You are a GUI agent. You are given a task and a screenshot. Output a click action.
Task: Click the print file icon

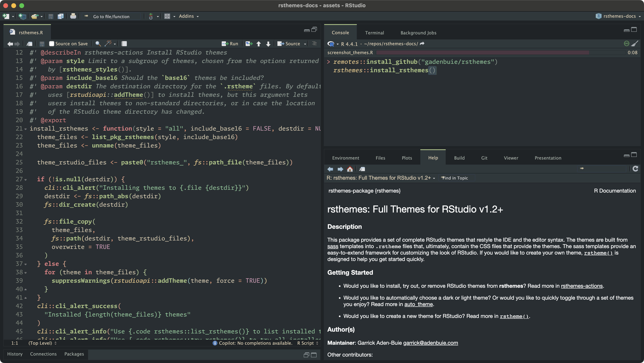[x=73, y=16]
